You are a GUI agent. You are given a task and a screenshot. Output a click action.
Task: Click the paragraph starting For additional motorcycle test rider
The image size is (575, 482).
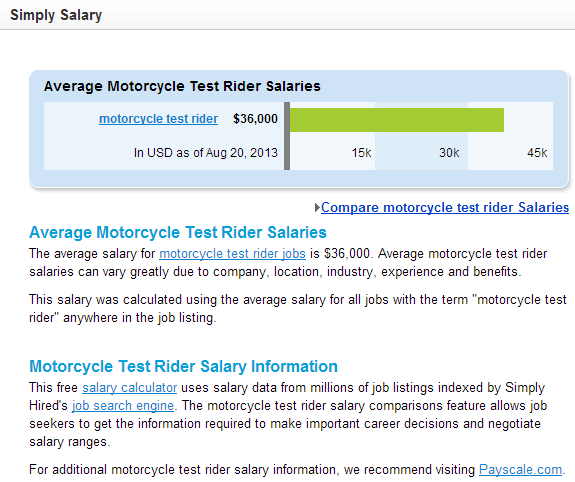tap(297, 470)
